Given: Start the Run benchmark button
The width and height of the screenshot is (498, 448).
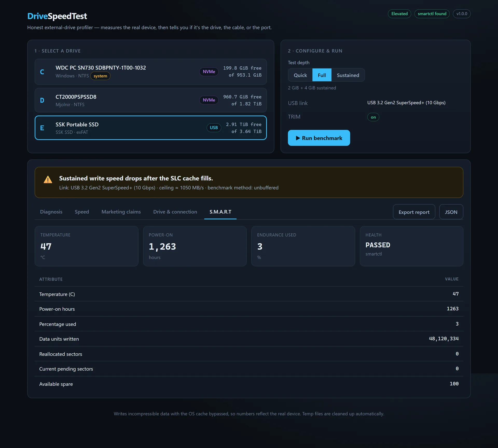Looking at the screenshot, I should [x=319, y=138].
